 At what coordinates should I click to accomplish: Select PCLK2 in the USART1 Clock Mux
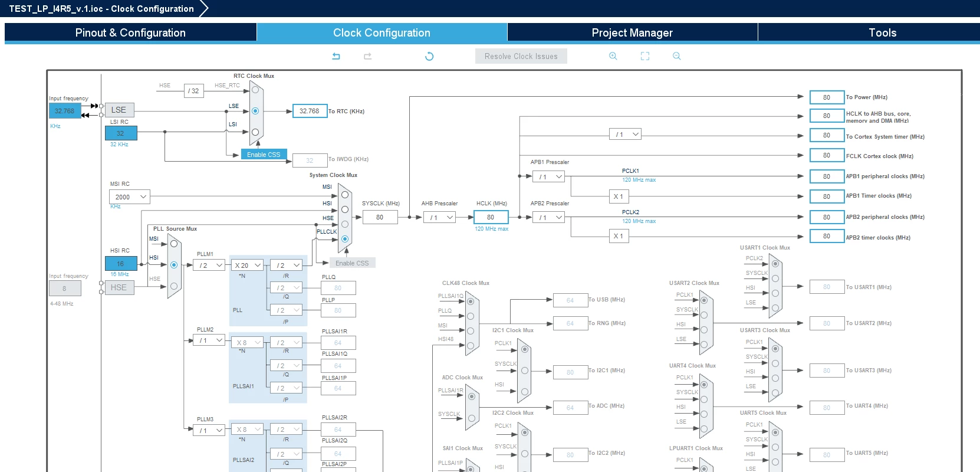pos(775,264)
